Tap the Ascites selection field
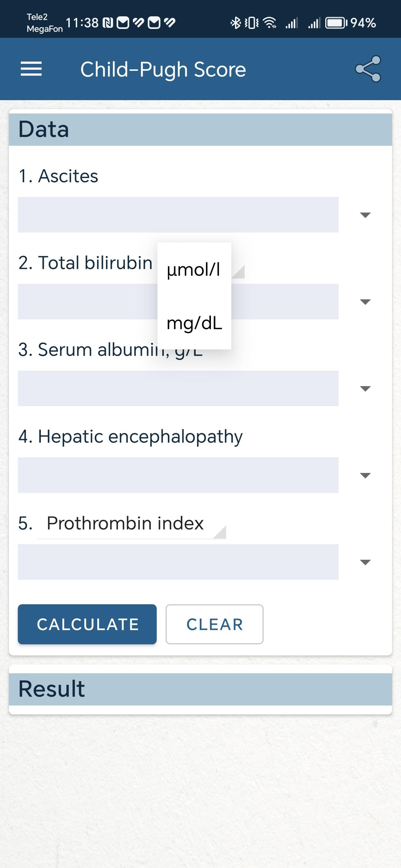Screen dimensions: 401x868 coord(178,215)
